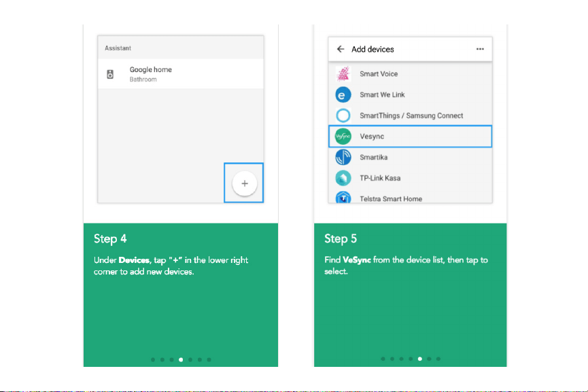
Task: Click the Google home speaker icon
Action: coord(110,74)
